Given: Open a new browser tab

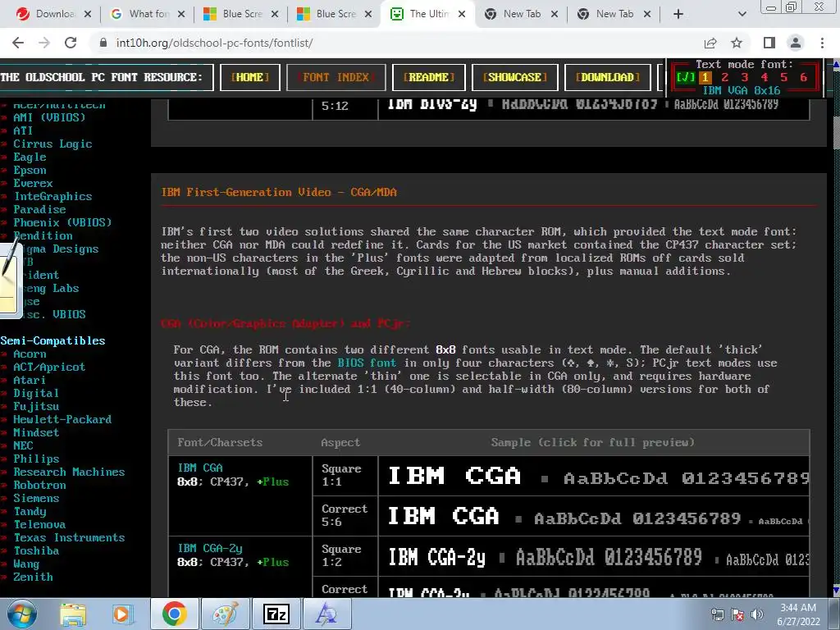Looking at the screenshot, I should [678, 14].
